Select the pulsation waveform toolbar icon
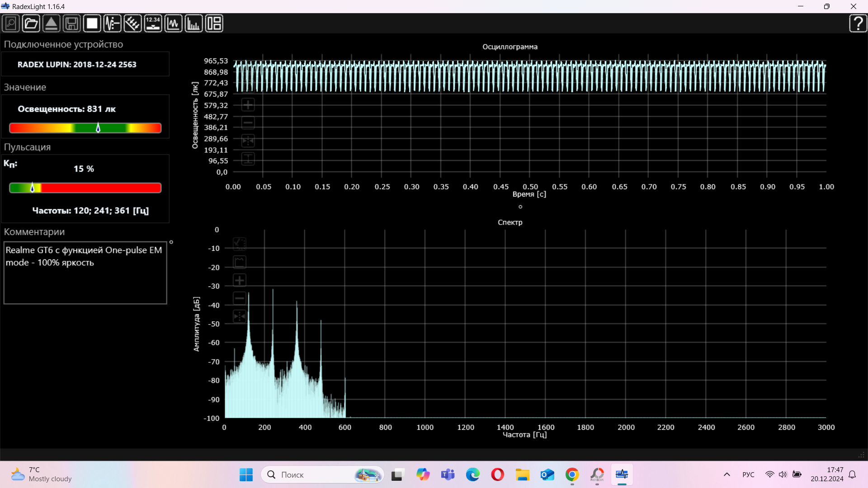Viewport: 868px width, 488px height. tap(112, 23)
